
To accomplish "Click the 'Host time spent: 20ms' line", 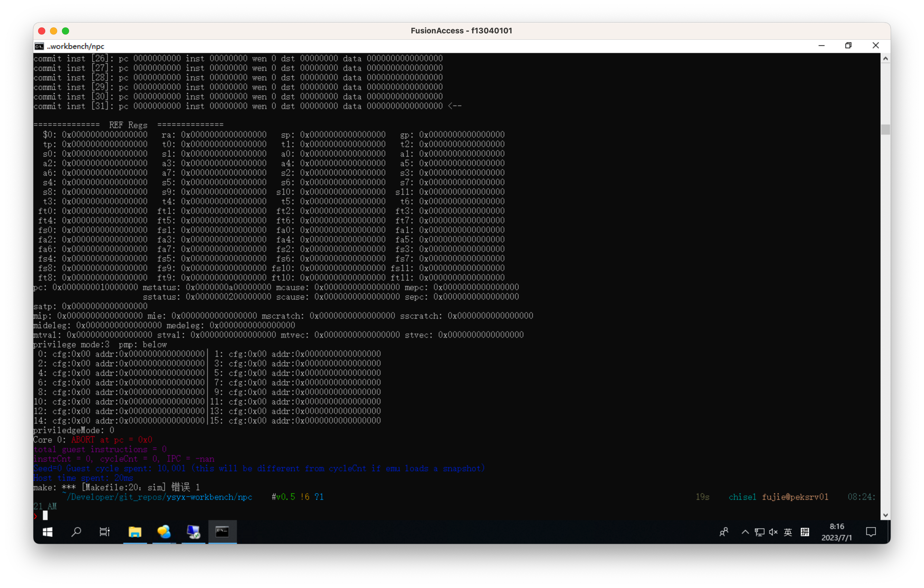I will pyautogui.click(x=83, y=478).
